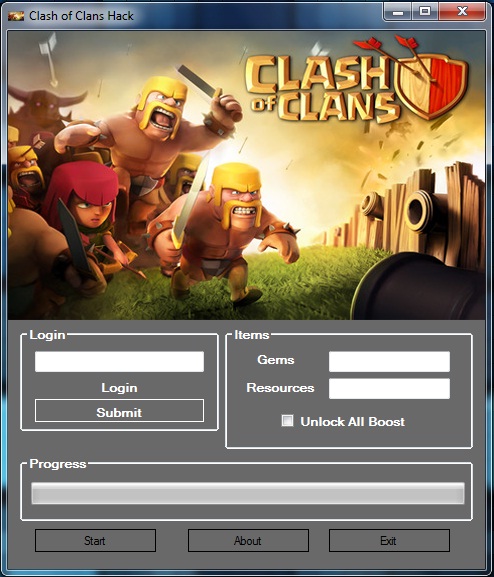The height and width of the screenshot is (577, 494).
Task: Click the Resources label
Action: [x=280, y=388]
